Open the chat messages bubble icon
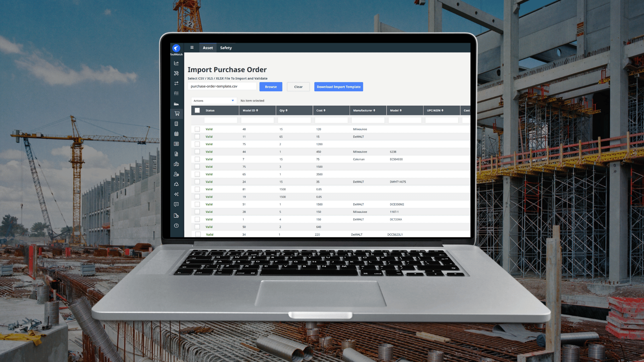The height and width of the screenshot is (362, 644). click(176, 204)
